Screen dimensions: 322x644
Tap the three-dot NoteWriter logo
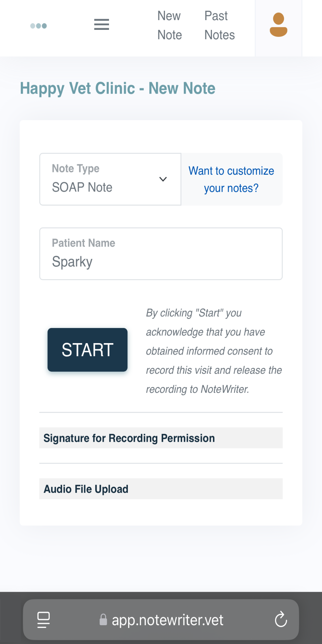(39, 26)
